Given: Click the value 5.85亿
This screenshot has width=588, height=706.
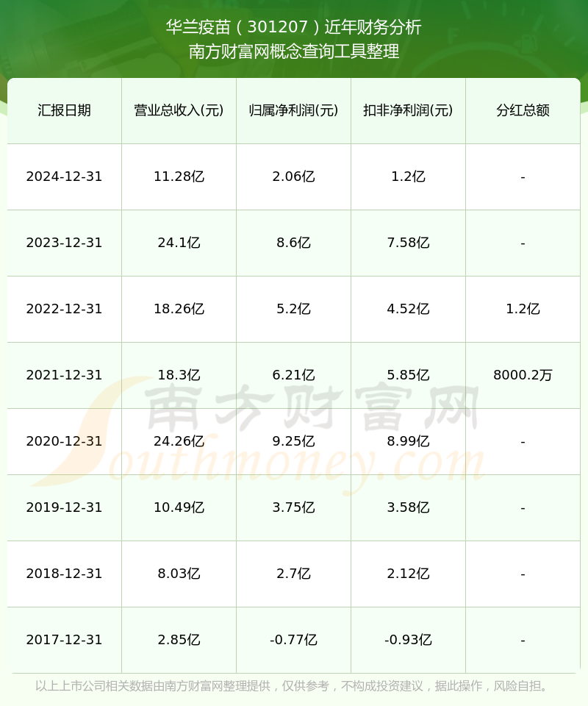Looking at the screenshot, I should [408, 375].
